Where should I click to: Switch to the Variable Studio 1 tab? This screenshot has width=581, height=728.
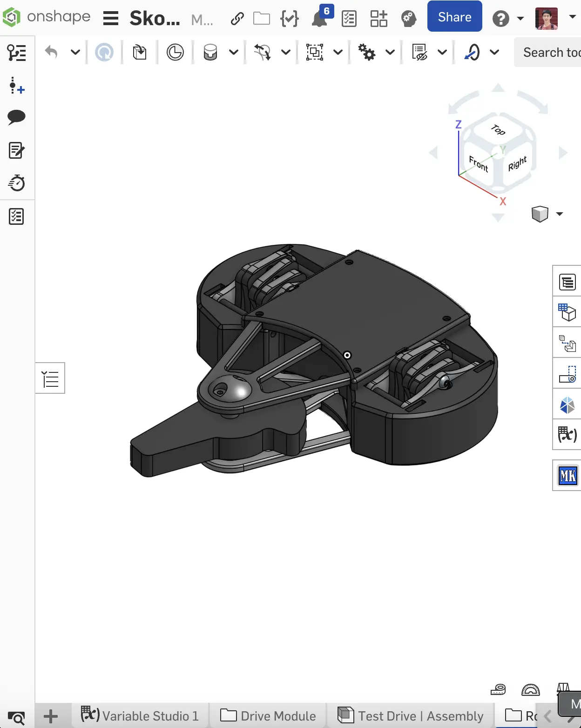[140, 715]
